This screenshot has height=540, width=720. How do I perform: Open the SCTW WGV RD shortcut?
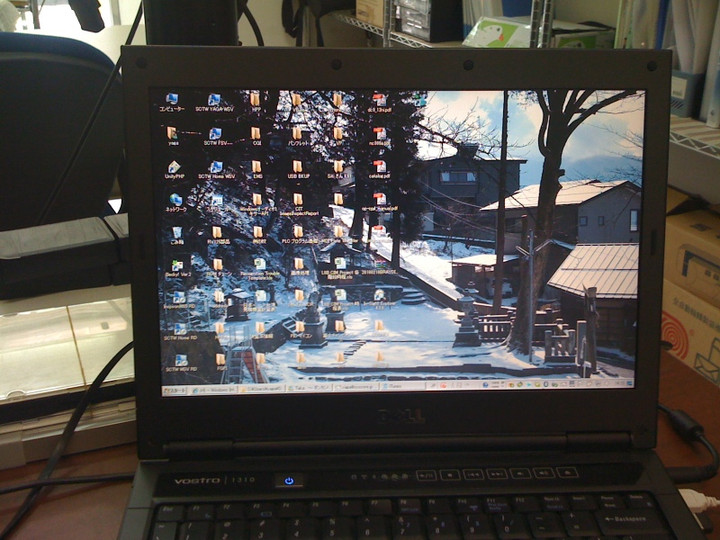(x=181, y=363)
